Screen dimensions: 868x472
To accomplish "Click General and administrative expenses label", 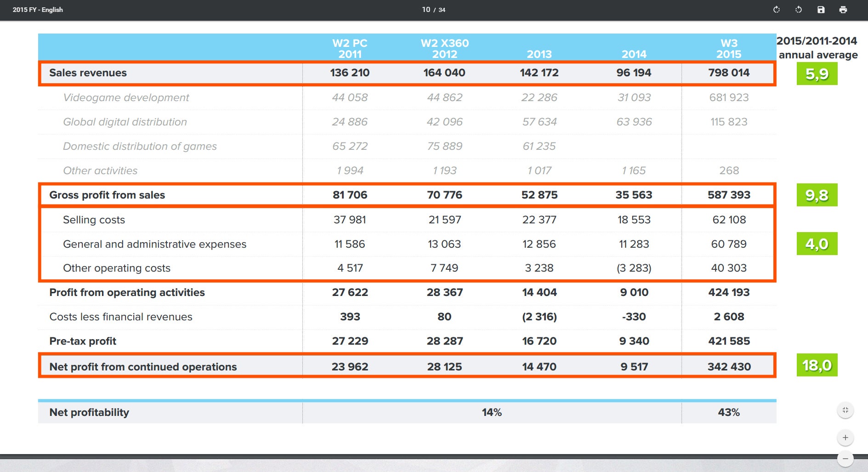I will click(154, 244).
